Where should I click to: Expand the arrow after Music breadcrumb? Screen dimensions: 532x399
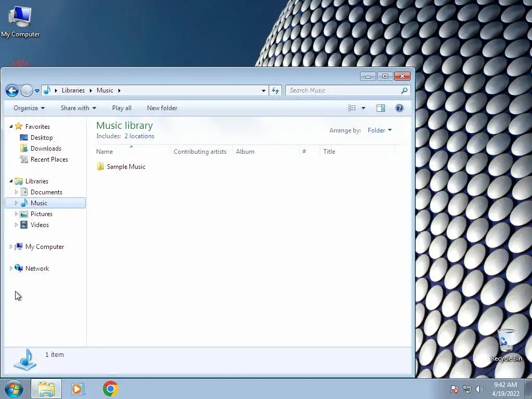click(x=119, y=90)
